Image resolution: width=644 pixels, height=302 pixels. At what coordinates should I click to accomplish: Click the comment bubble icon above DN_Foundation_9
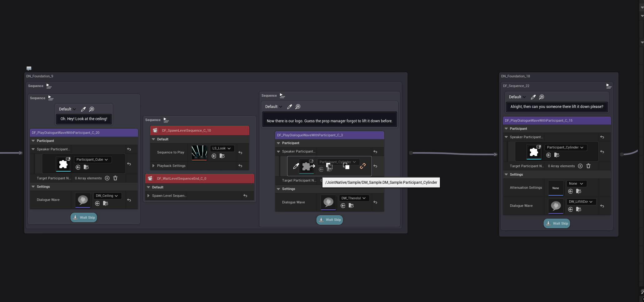pyautogui.click(x=29, y=68)
